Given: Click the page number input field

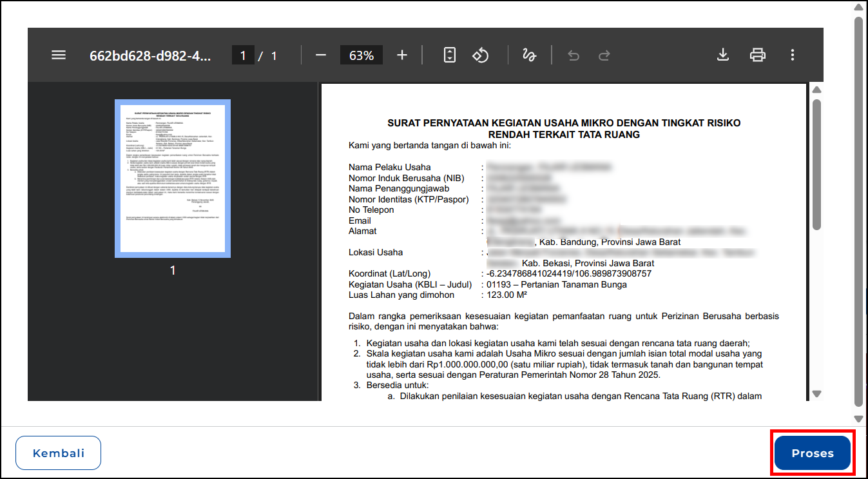Looking at the screenshot, I should click(x=243, y=55).
